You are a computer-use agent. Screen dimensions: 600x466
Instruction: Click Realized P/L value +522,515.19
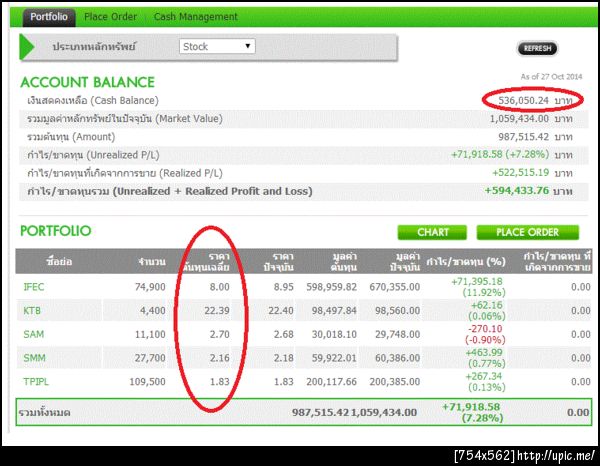[520, 173]
